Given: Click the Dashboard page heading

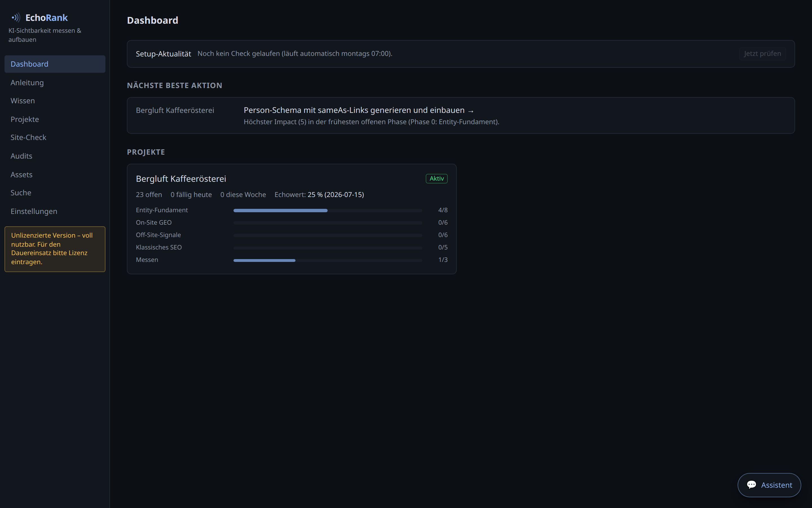Looking at the screenshot, I should [152, 20].
